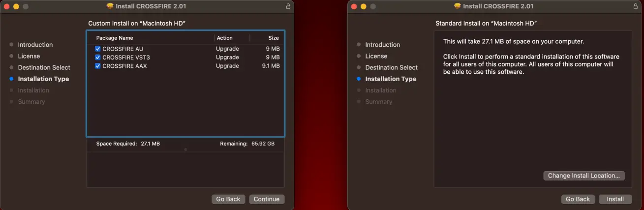Select License step in Custom Install window
This screenshot has width=644, height=210.
tap(29, 56)
